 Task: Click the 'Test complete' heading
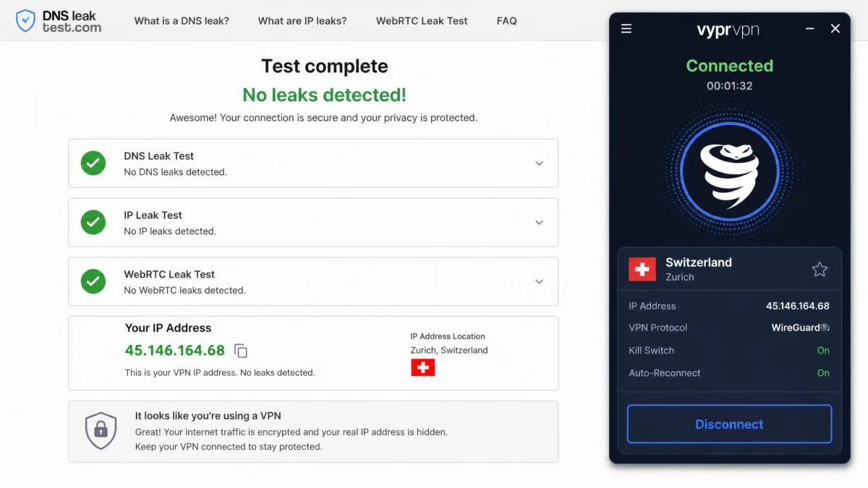(324, 67)
